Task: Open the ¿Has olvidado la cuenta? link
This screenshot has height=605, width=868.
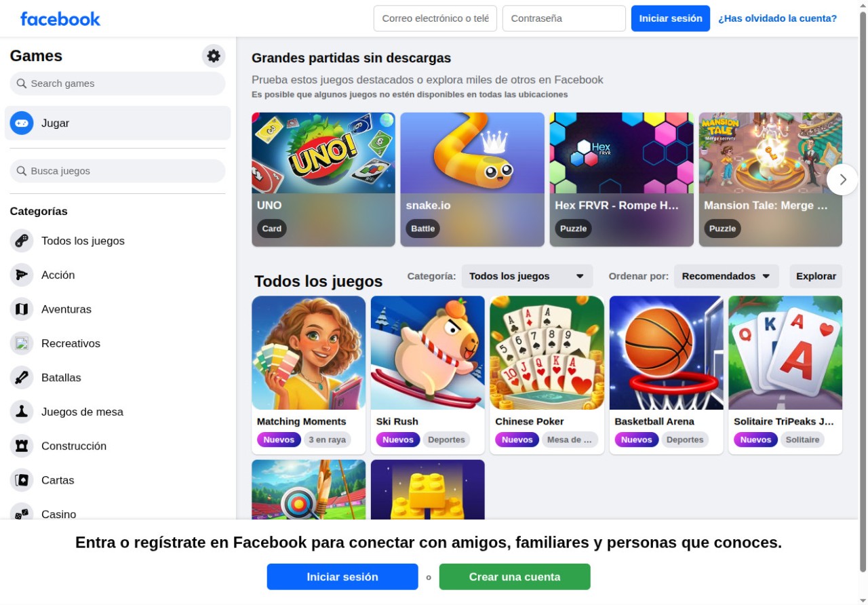Action: (x=778, y=18)
